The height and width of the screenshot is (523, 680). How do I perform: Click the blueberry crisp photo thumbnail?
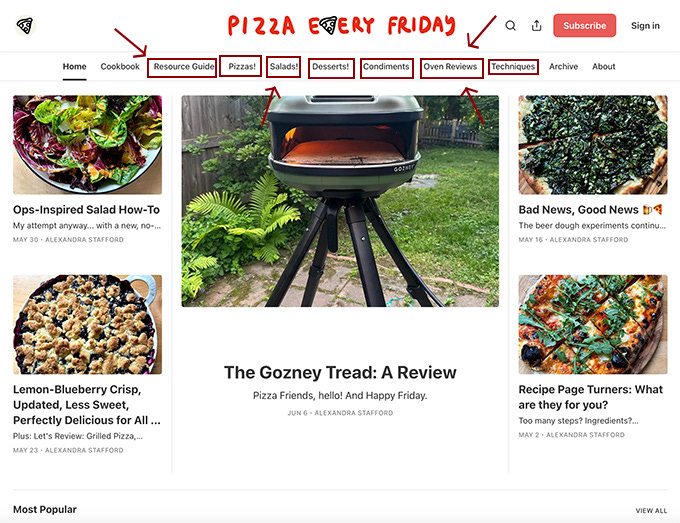click(88, 324)
